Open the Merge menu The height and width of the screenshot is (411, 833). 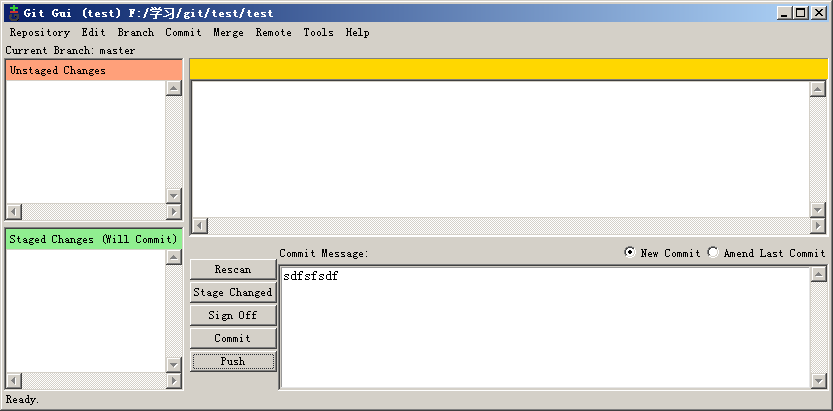tap(228, 32)
